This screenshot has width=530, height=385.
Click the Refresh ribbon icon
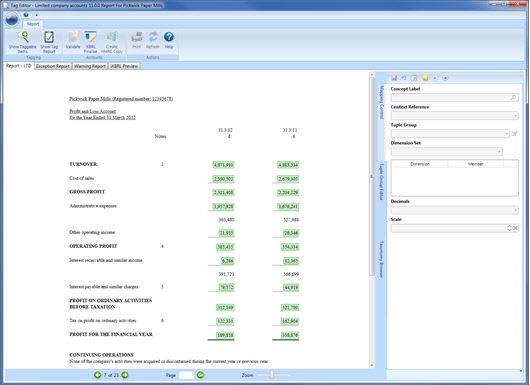(x=153, y=37)
